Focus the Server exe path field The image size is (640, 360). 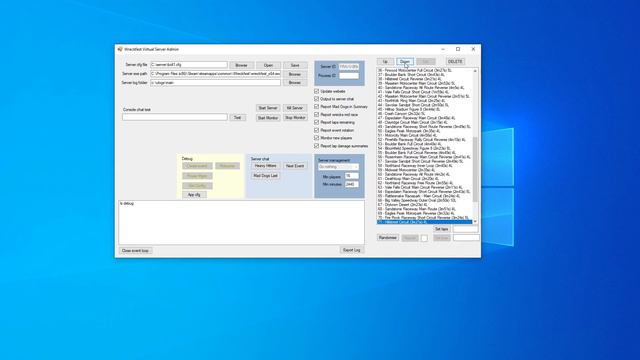coord(216,74)
